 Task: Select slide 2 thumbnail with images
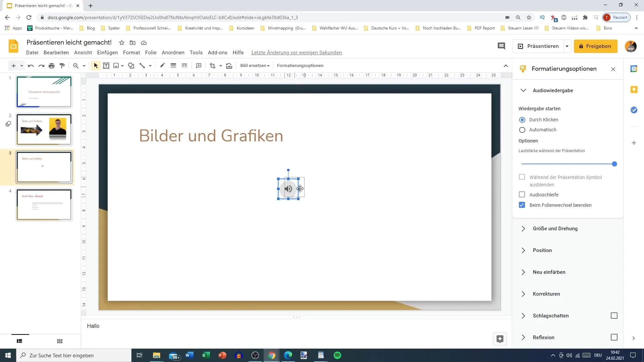tap(44, 129)
